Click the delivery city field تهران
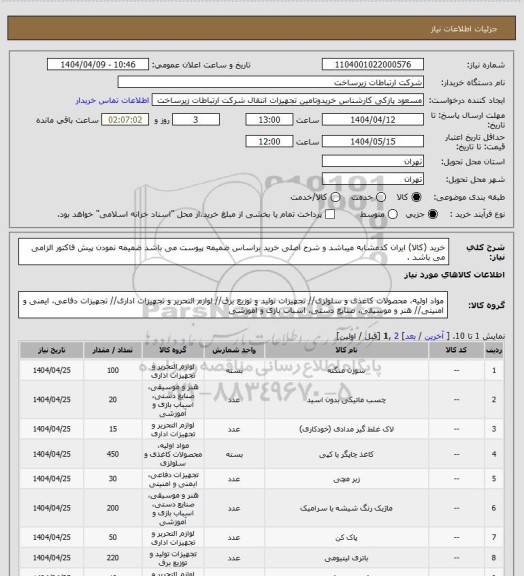Screen dimensions: 524x576 tap(373, 179)
